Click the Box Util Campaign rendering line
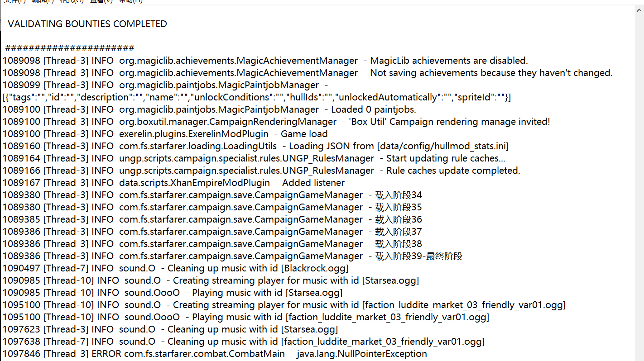Viewport: 644px width, 361px height. point(276,122)
